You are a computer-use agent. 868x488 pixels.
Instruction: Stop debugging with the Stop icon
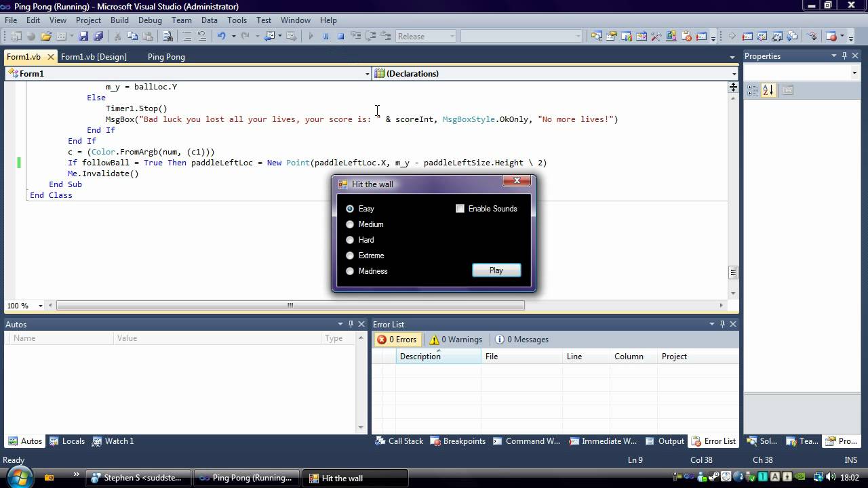[340, 36]
